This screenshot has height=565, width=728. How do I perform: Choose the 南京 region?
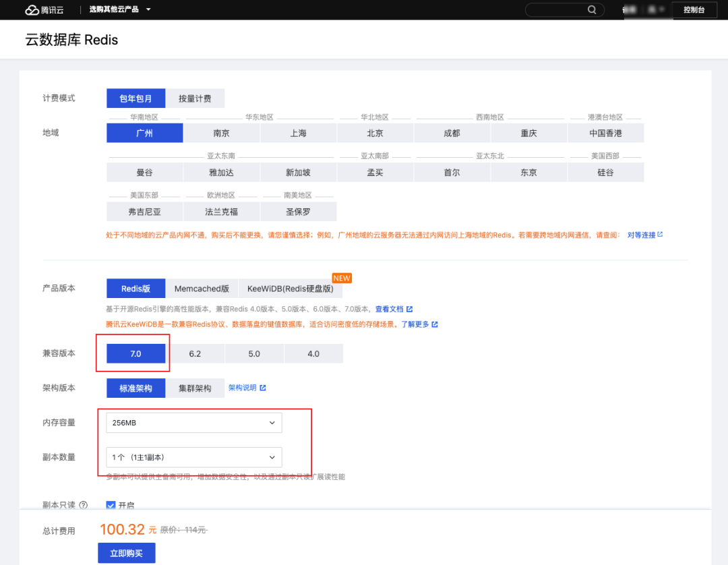pos(222,133)
